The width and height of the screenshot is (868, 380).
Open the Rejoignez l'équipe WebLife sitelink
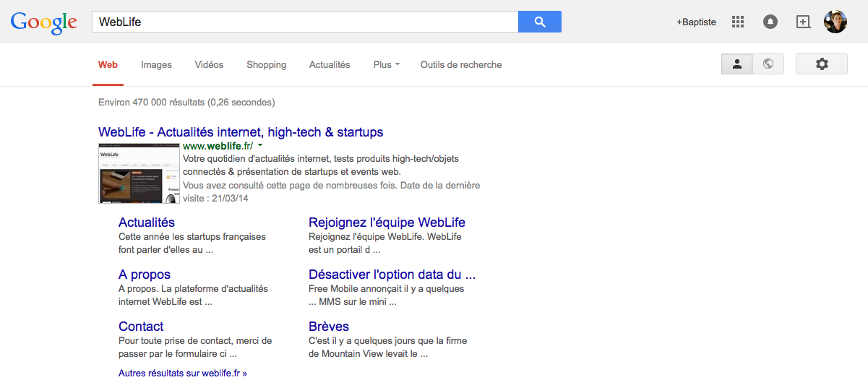click(x=387, y=223)
